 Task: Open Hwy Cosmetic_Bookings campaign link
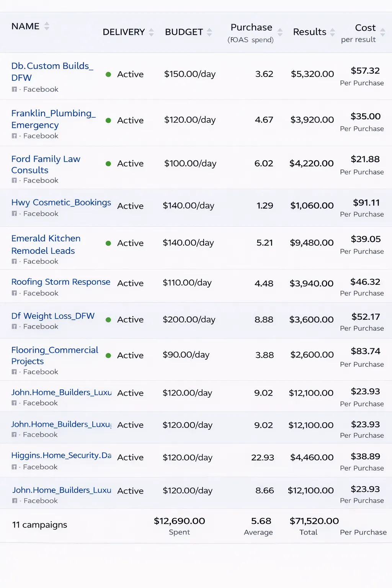click(x=61, y=203)
